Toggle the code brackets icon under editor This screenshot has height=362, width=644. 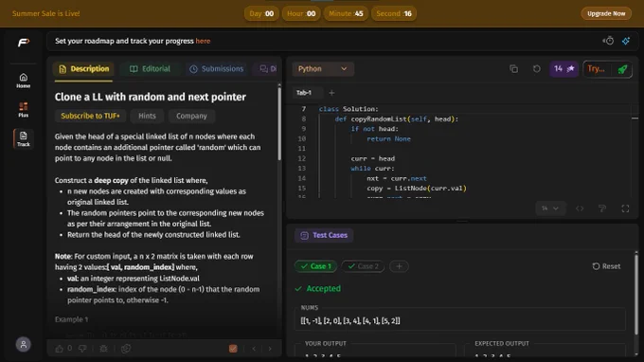point(580,208)
